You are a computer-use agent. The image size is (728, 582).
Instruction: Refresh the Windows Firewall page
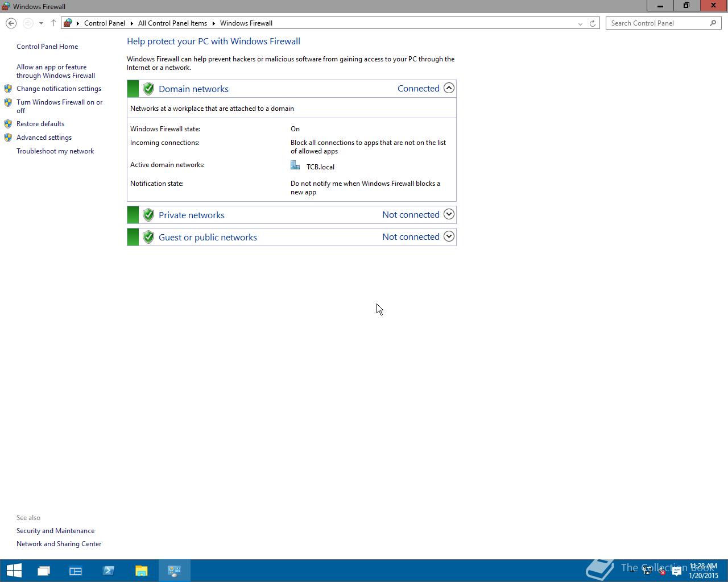click(x=593, y=23)
